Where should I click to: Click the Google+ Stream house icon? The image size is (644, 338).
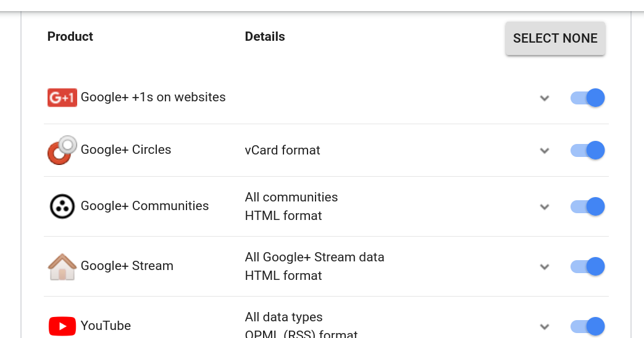coord(62,266)
